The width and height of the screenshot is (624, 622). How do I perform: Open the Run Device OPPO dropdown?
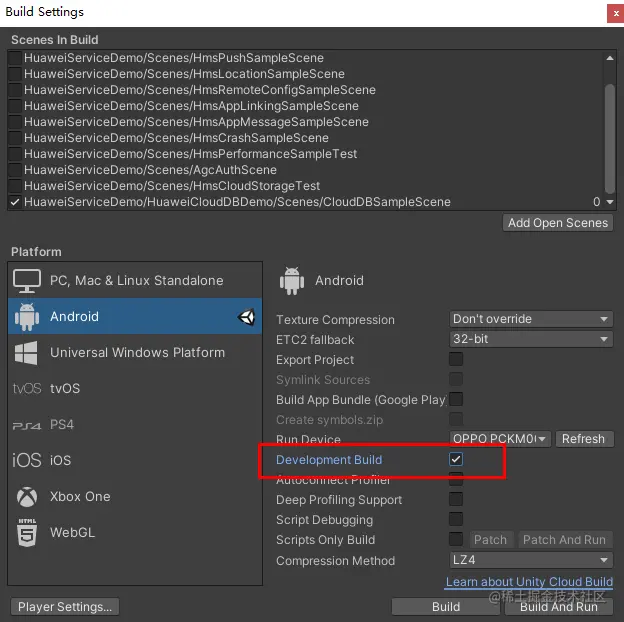coord(500,439)
